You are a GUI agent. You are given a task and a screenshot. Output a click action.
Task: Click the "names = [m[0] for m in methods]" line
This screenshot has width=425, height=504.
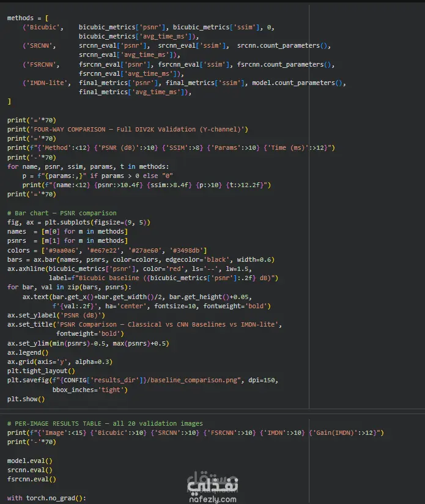(67, 231)
